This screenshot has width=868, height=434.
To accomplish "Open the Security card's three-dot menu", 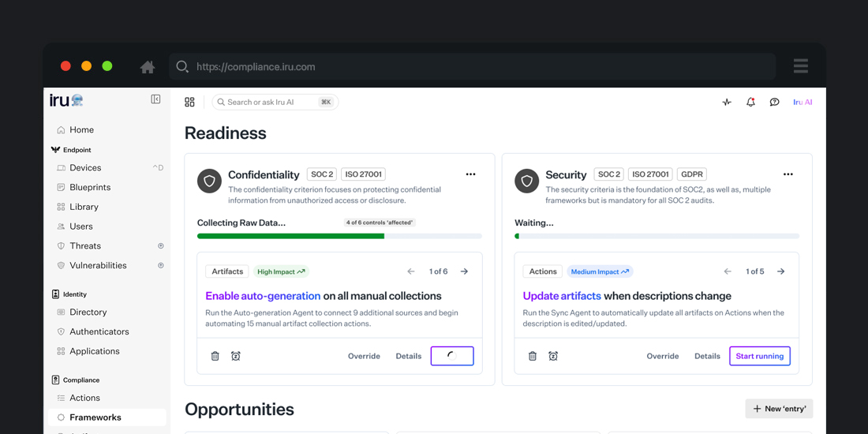I will click(788, 174).
